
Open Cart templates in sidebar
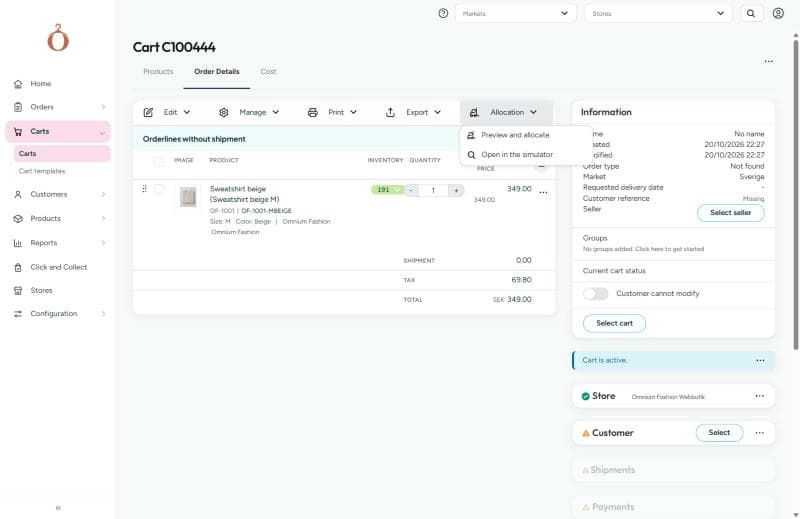click(42, 171)
